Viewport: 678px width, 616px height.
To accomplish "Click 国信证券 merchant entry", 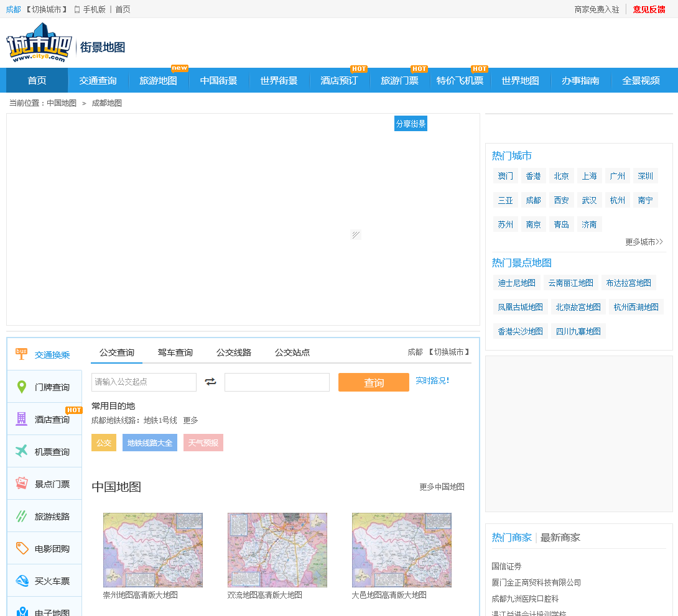I will (x=506, y=566).
